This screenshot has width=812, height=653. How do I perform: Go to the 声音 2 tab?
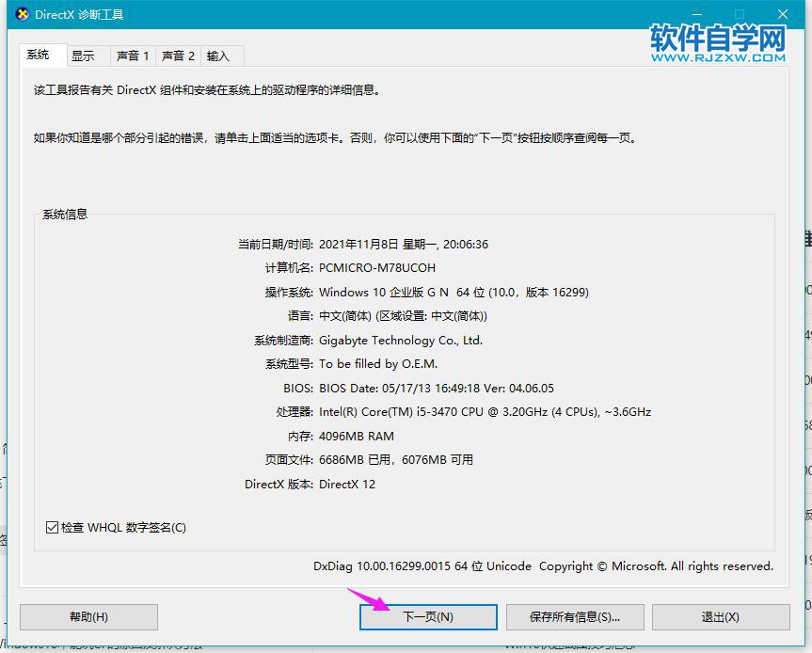click(178, 56)
